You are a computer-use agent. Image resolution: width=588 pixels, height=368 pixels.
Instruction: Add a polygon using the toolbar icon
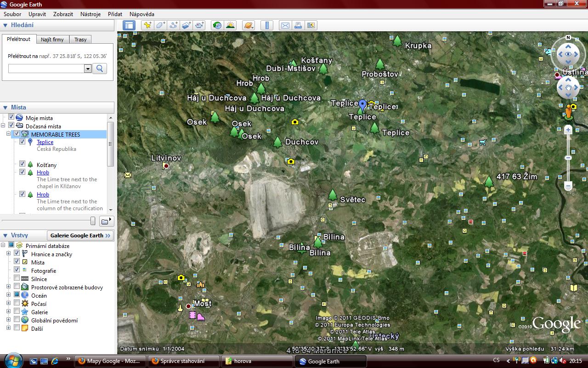pos(160,26)
